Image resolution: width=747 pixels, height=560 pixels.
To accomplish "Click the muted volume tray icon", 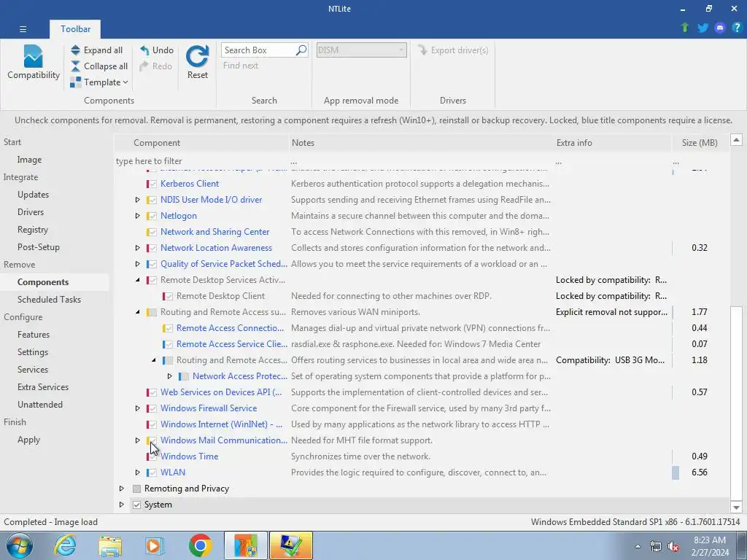I will pyautogui.click(x=673, y=547).
